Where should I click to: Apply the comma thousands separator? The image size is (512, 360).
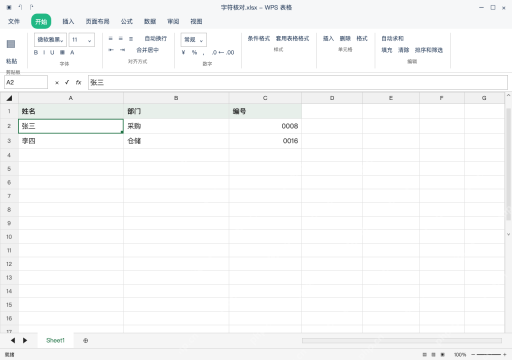pyautogui.click(x=203, y=53)
